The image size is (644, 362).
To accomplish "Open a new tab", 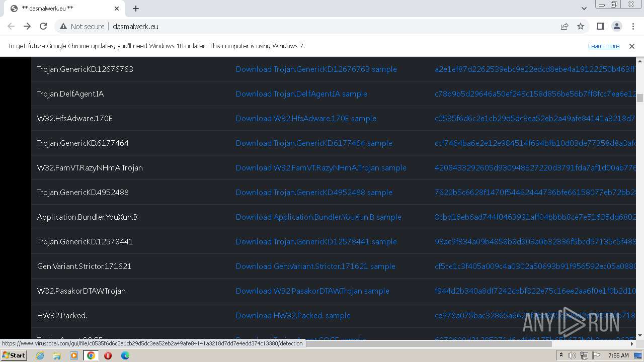I will click(x=136, y=9).
